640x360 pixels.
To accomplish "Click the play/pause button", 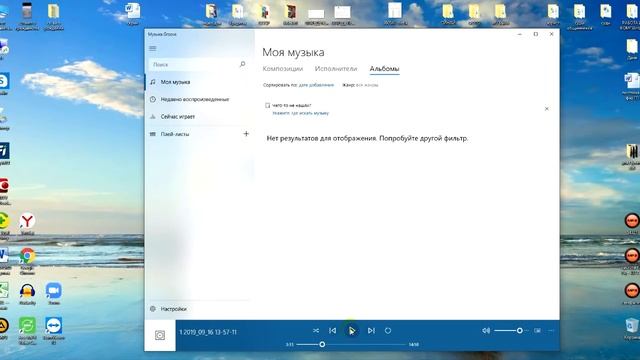I will [x=351, y=331].
